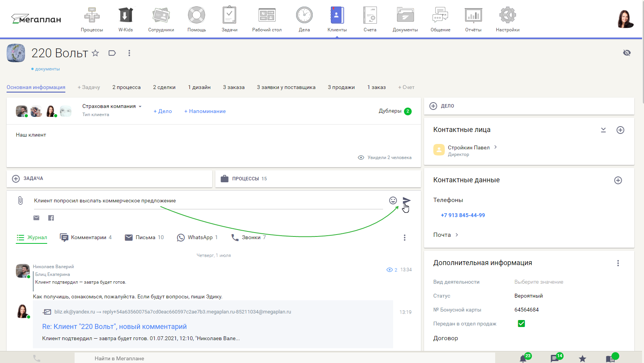Screen dimensions: 644x363
Task: Select the Журнал feed tab
Action: click(32, 237)
